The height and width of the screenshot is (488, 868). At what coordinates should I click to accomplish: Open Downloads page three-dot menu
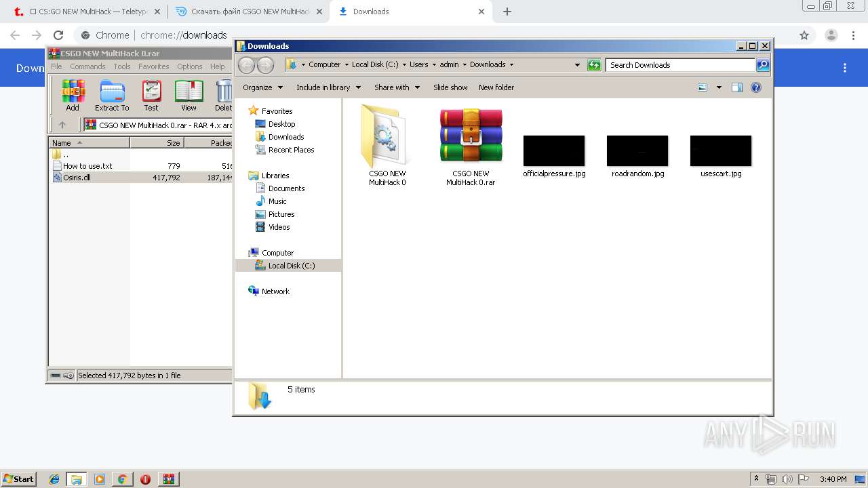point(845,68)
